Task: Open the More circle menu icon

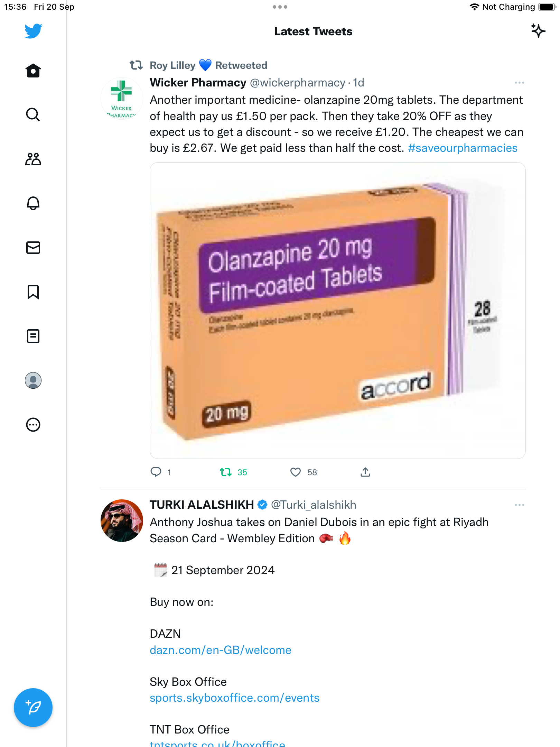Action: (33, 425)
